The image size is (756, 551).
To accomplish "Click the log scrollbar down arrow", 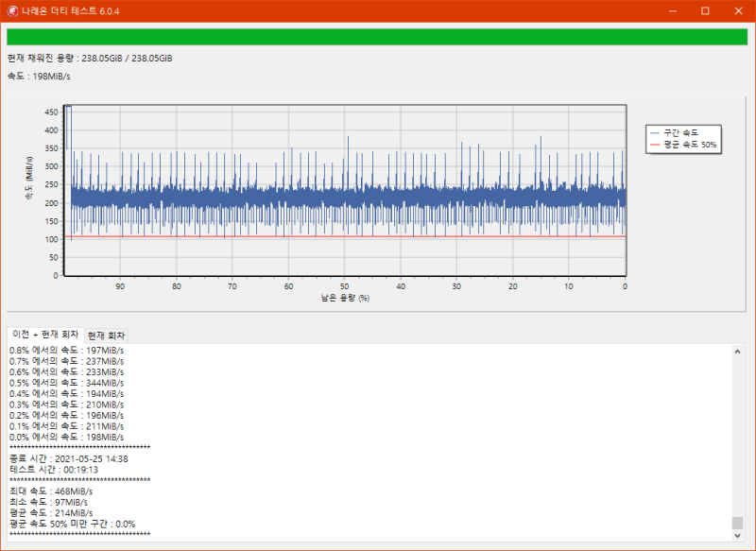I will coord(737,535).
